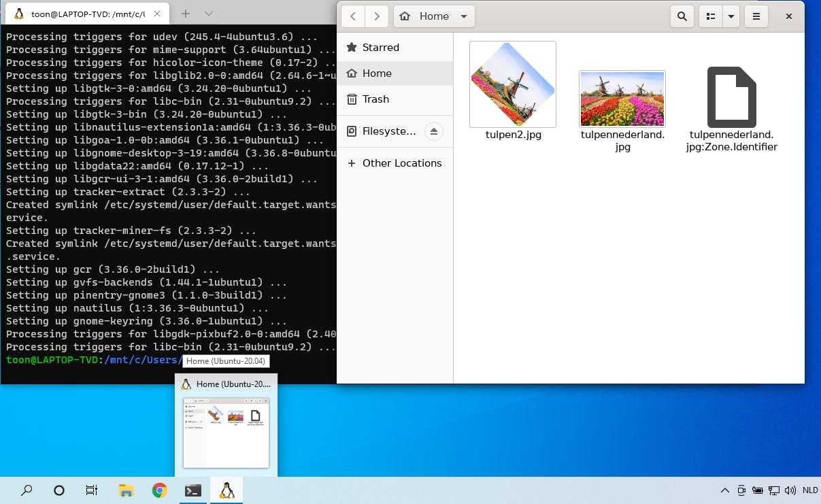The width and height of the screenshot is (821, 504).
Task: Click the tulpen2.jpg file name
Action: pos(514,135)
